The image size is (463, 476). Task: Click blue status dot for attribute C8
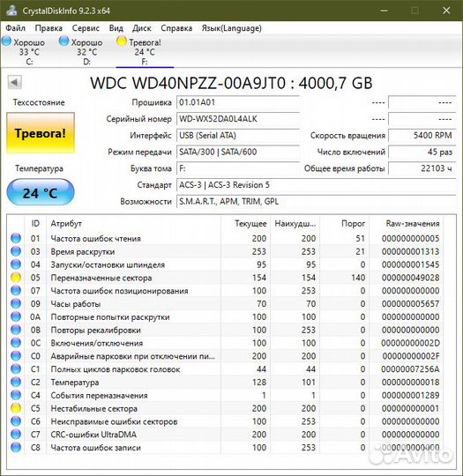point(16,447)
